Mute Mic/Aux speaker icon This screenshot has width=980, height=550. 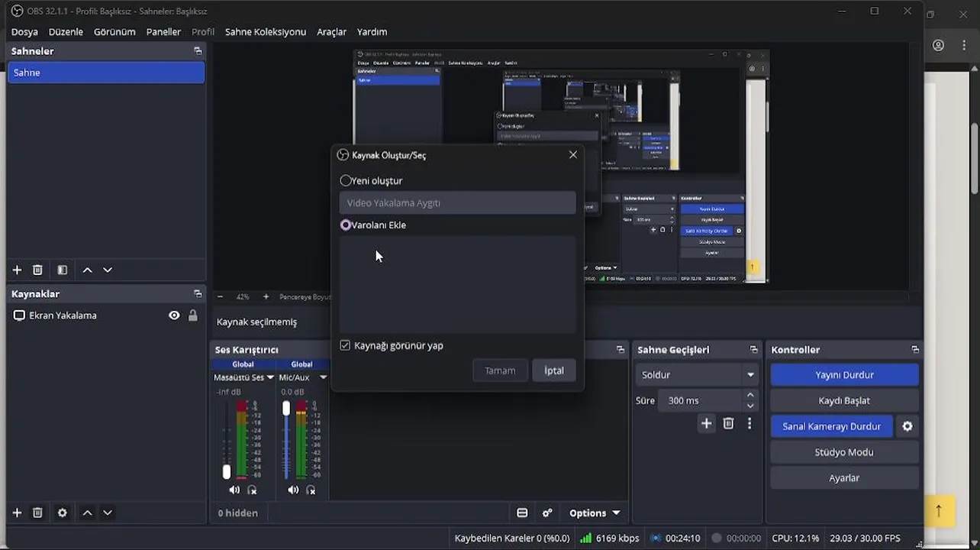[293, 490]
